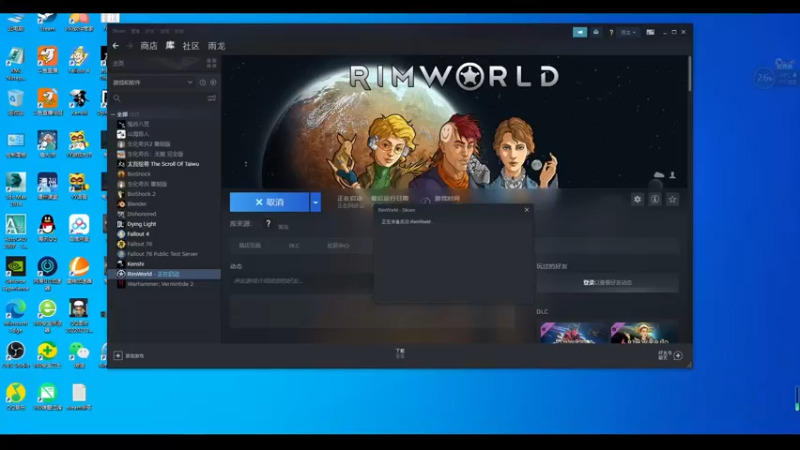Open the downloads manager at bottom center
The width and height of the screenshot is (800, 450).
pos(400,353)
